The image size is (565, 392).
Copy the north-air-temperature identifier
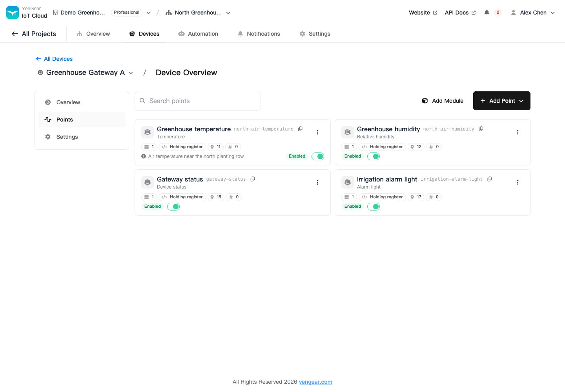(x=300, y=129)
